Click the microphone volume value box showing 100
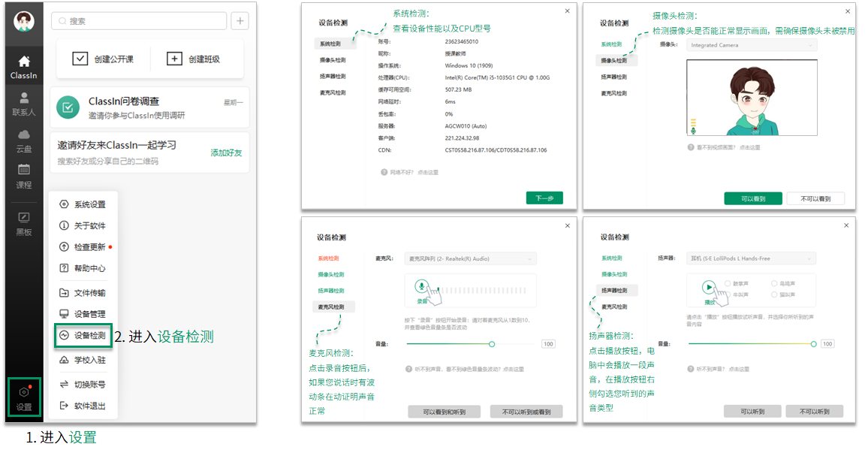The width and height of the screenshot is (868, 453). tap(548, 344)
